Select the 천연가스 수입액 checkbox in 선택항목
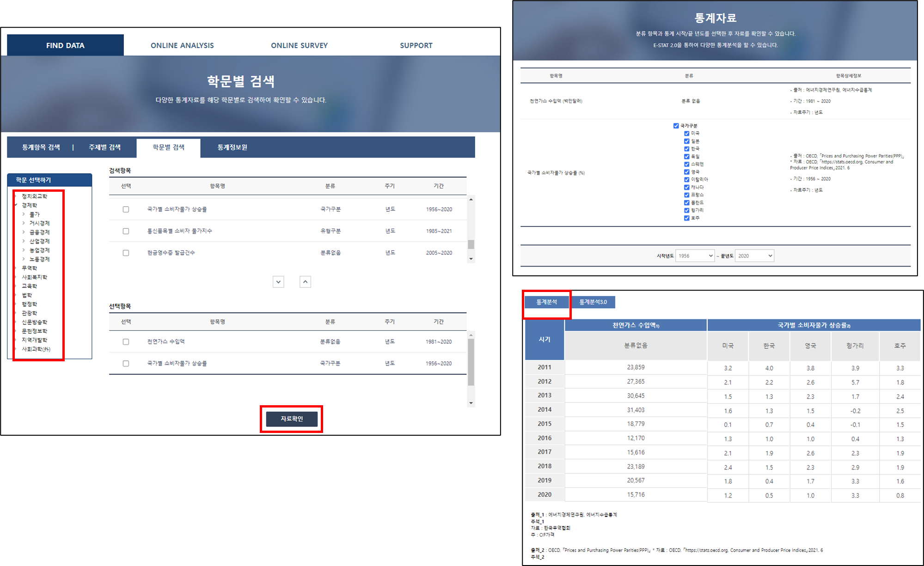Screen dimensions: 924x566 coord(126,342)
